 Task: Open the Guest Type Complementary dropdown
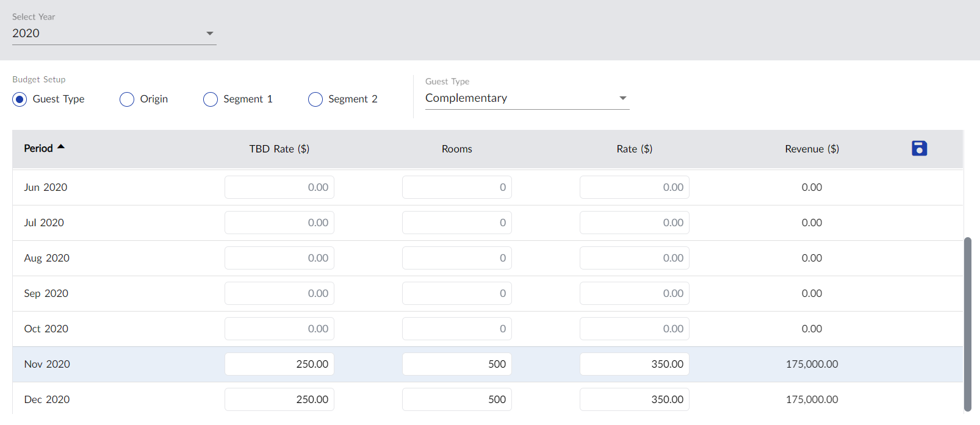pyautogui.click(x=527, y=98)
